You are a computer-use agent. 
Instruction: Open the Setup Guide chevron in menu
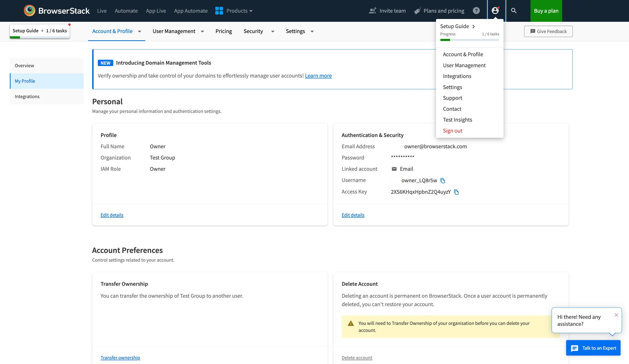point(474,26)
